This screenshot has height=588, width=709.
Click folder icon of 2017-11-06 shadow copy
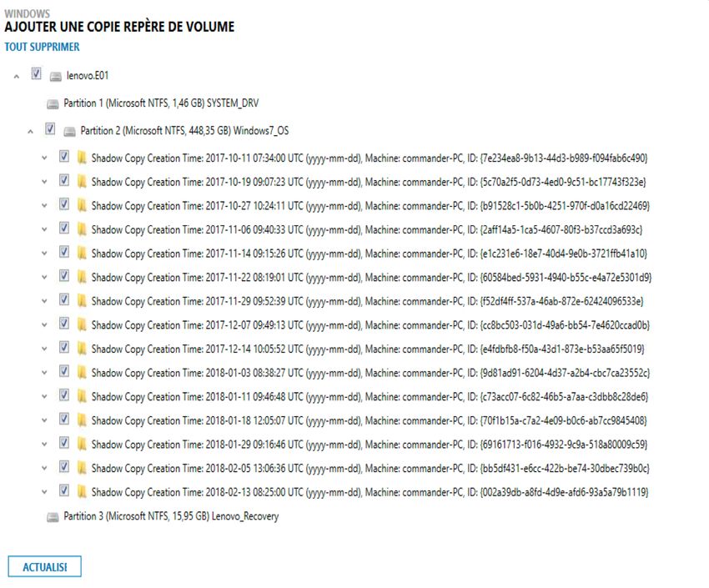(x=82, y=229)
